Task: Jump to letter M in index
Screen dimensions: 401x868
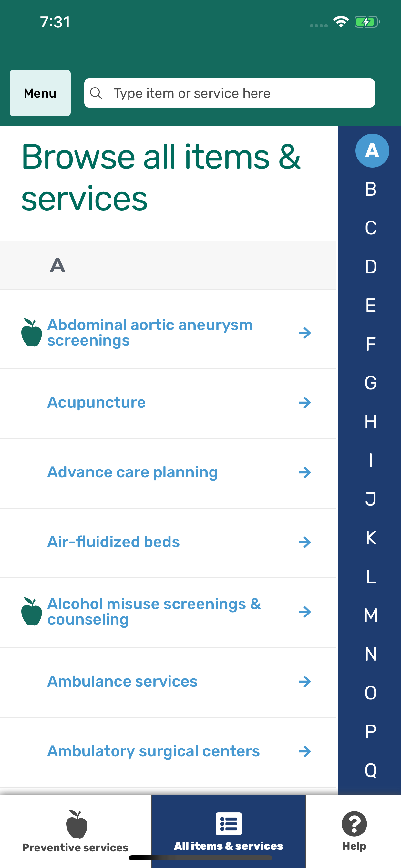Action: tap(371, 615)
